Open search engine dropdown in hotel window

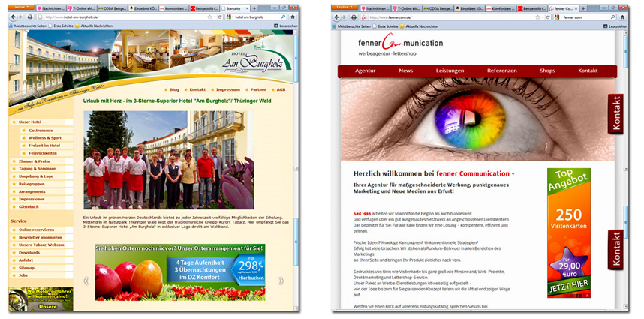coord(230,17)
